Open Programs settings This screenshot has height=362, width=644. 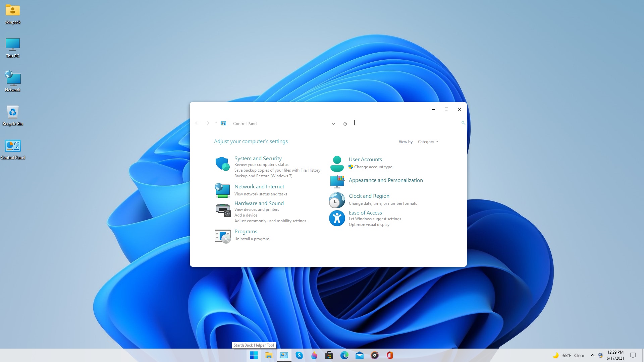(246, 231)
